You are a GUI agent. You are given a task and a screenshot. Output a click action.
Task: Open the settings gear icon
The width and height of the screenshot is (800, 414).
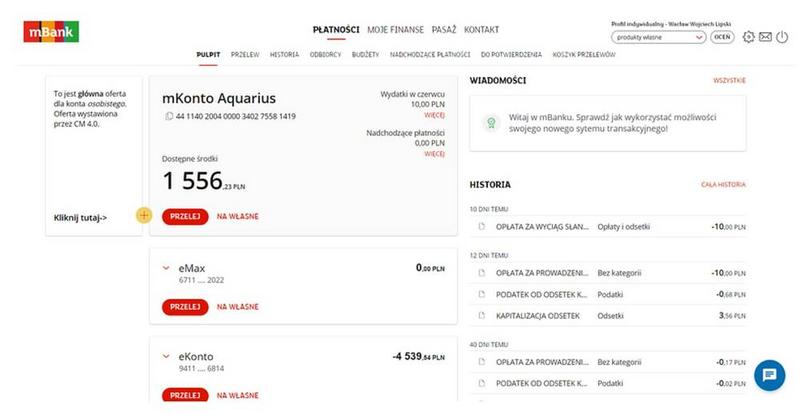[x=749, y=37]
